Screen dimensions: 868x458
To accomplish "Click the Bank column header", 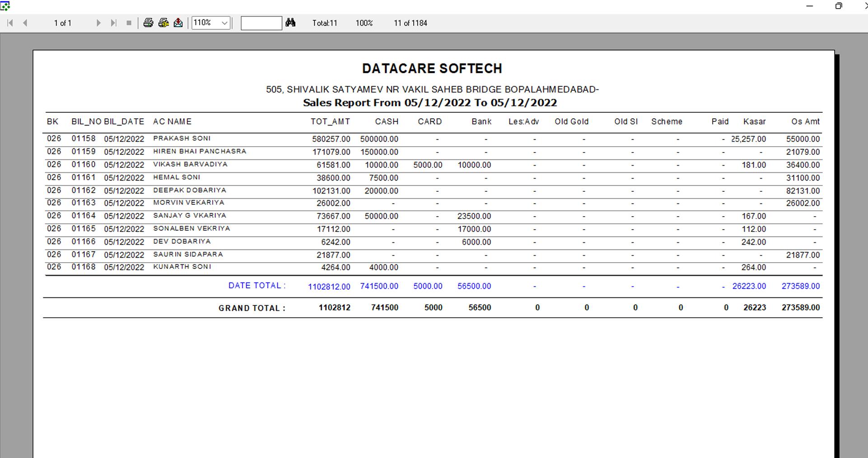I will [x=481, y=122].
